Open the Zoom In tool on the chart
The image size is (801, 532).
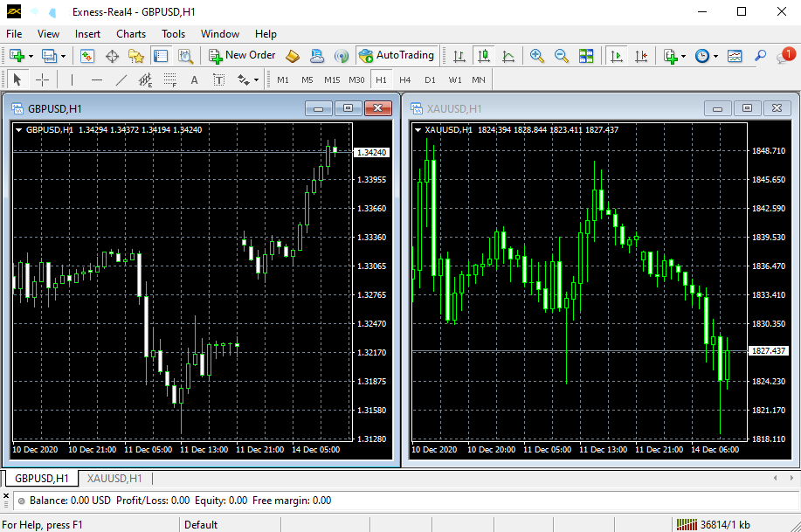pos(535,55)
